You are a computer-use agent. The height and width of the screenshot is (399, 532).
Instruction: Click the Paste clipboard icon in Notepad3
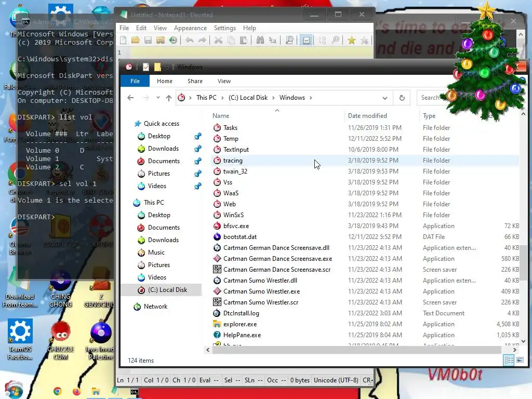[x=243, y=41]
